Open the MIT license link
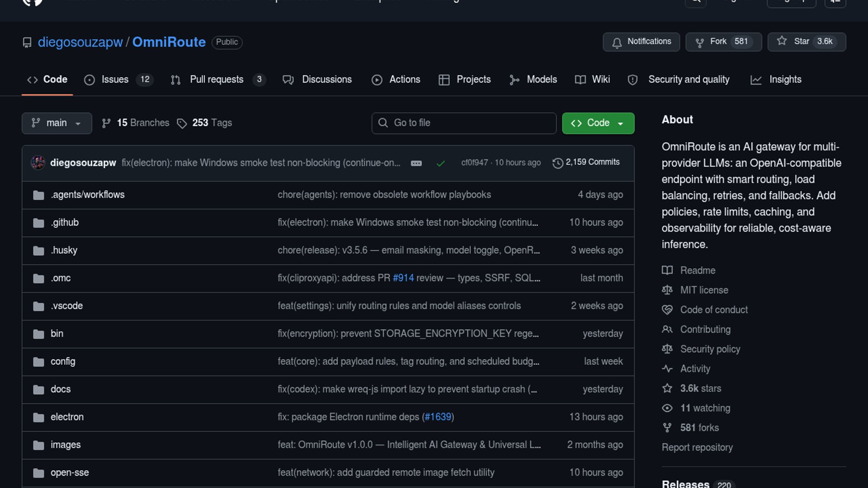Screen dimensions: 868x488 pyautogui.click(x=704, y=290)
